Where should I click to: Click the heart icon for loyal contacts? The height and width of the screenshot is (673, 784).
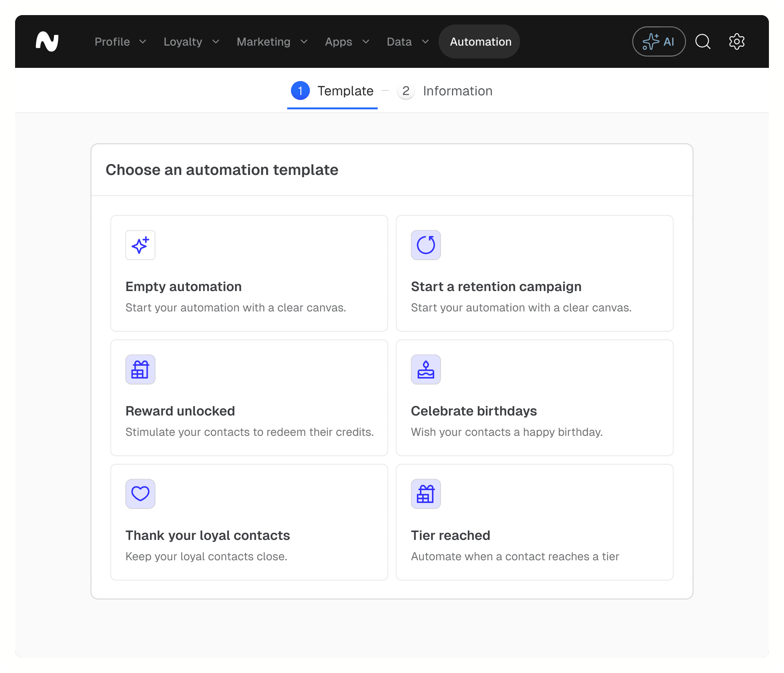[140, 494]
